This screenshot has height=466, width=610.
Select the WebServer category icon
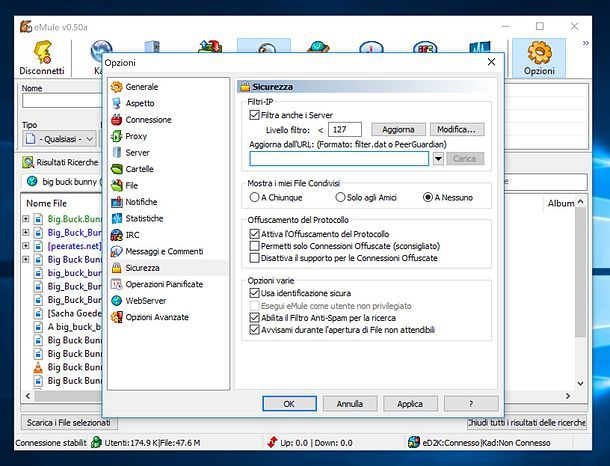[117, 300]
